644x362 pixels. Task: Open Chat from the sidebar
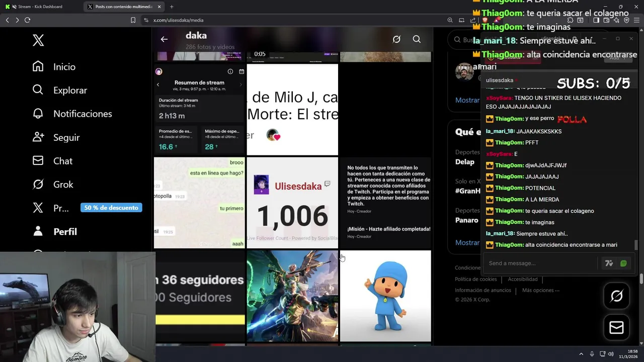(x=63, y=161)
